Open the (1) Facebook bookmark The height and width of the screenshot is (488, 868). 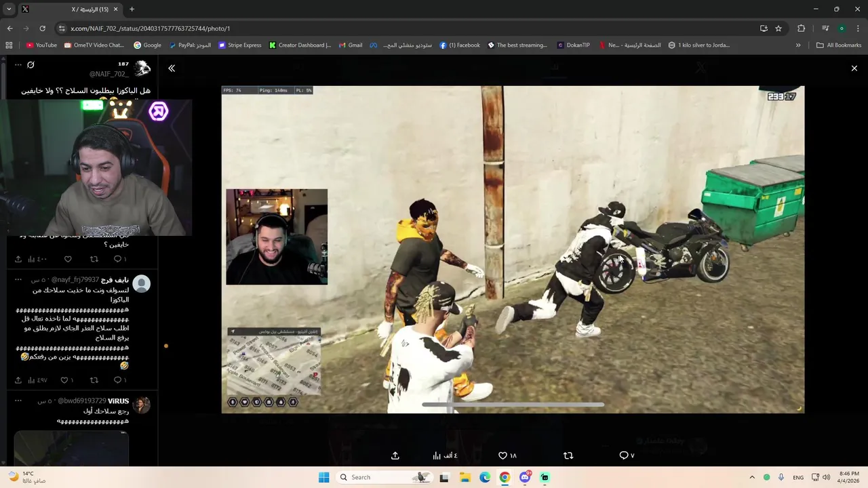(460, 45)
